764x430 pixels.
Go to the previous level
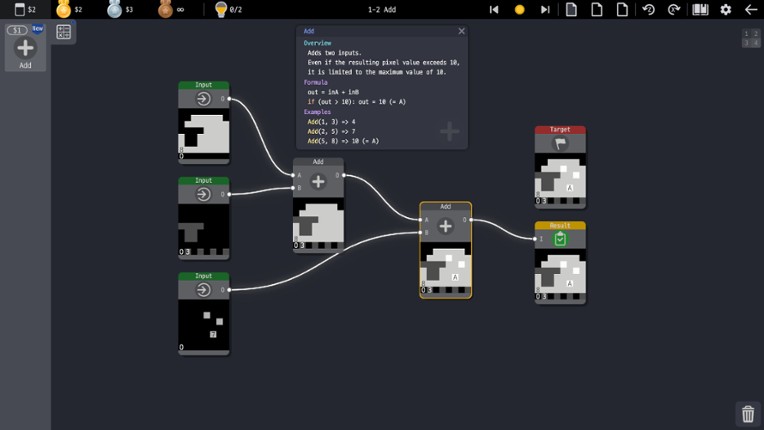(x=494, y=9)
